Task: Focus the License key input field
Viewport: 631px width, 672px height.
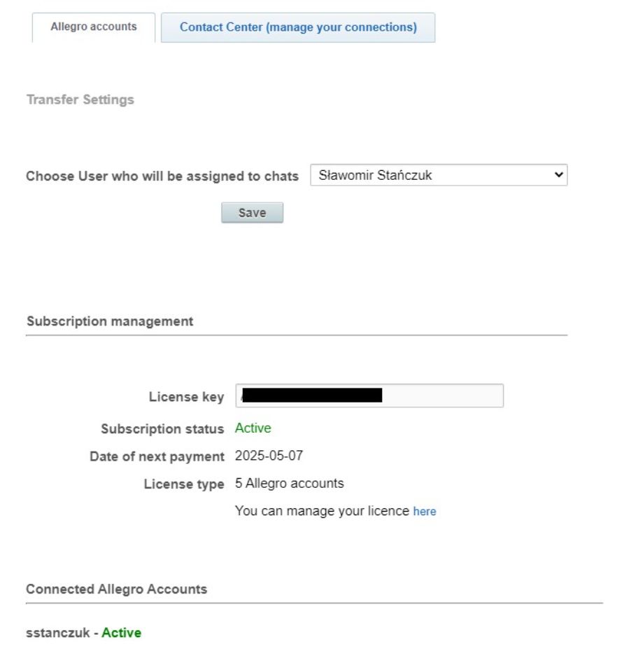Action: [442, 396]
